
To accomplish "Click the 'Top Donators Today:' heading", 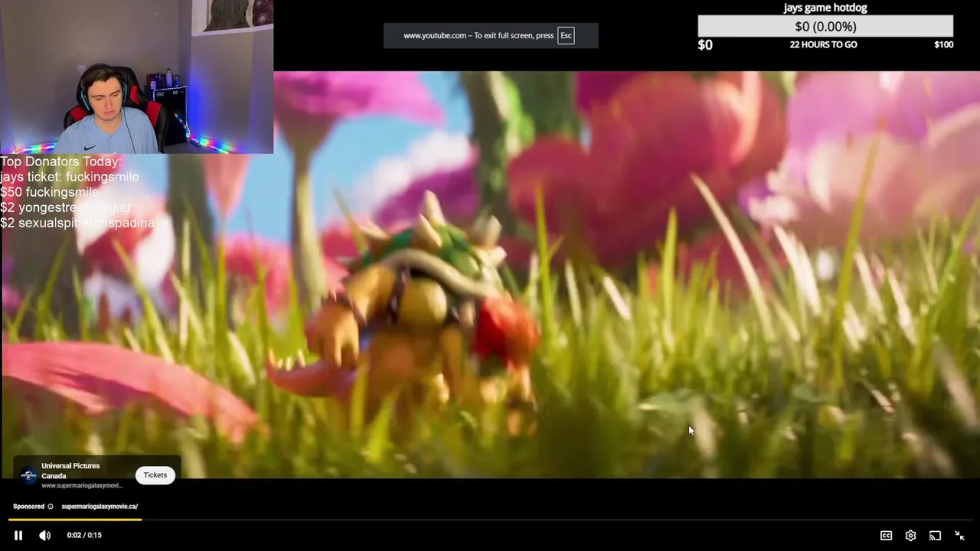I will point(60,161).
